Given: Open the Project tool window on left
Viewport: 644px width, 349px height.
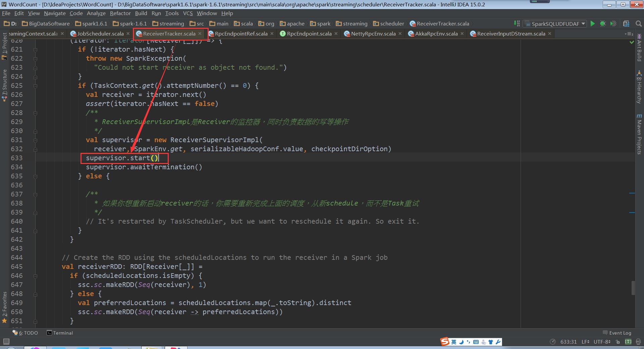Looking at the screenshot, I should pyautogui.click(x=4, y=46).
